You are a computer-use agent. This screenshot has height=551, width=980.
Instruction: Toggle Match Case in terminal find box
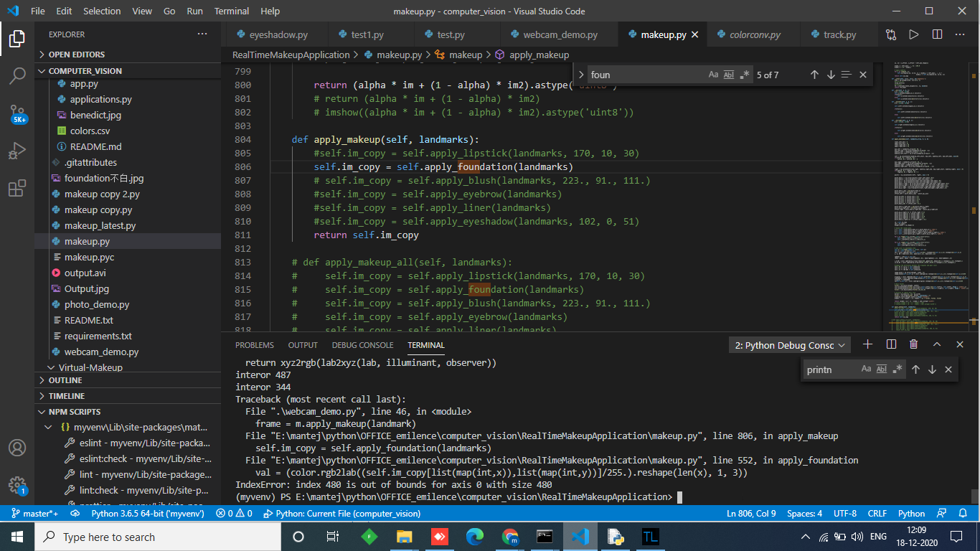coord(866,369)
